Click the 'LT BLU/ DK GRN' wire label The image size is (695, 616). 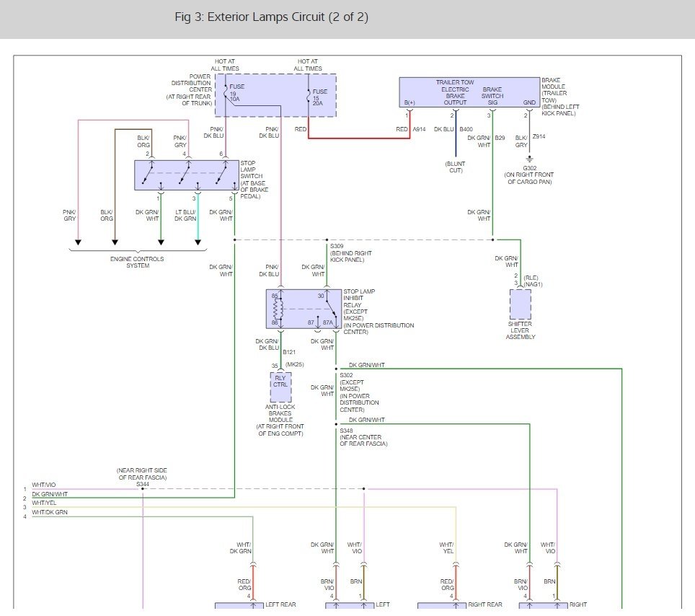pos(185,216)
